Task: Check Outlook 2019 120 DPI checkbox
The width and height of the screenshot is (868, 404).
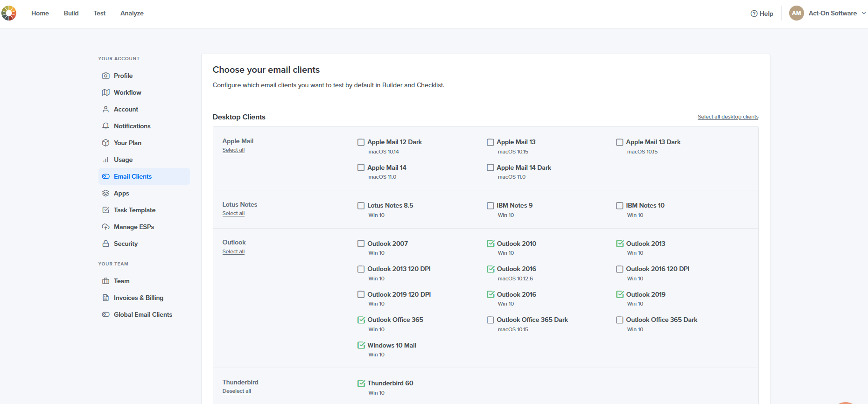Action: pos(361,294)
